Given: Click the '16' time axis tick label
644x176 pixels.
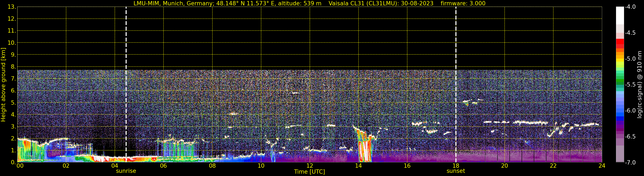Looking at the screenshot, I should pyautogui.click(x=407, y=166).
